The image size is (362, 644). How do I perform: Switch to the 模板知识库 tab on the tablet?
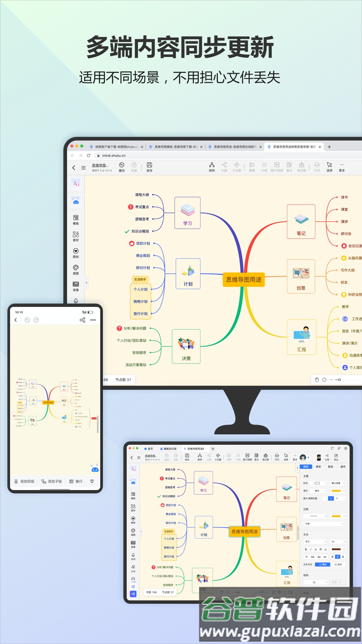tap(169, 448)
